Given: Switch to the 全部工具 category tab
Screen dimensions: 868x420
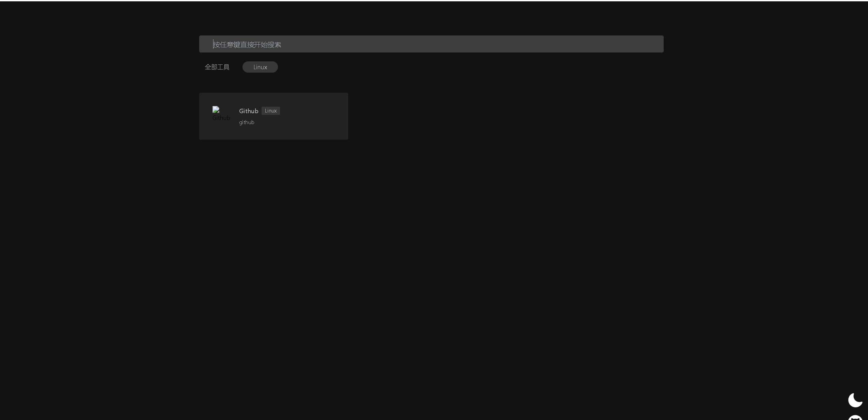Looking at the screenshot, I should (217, 67).
